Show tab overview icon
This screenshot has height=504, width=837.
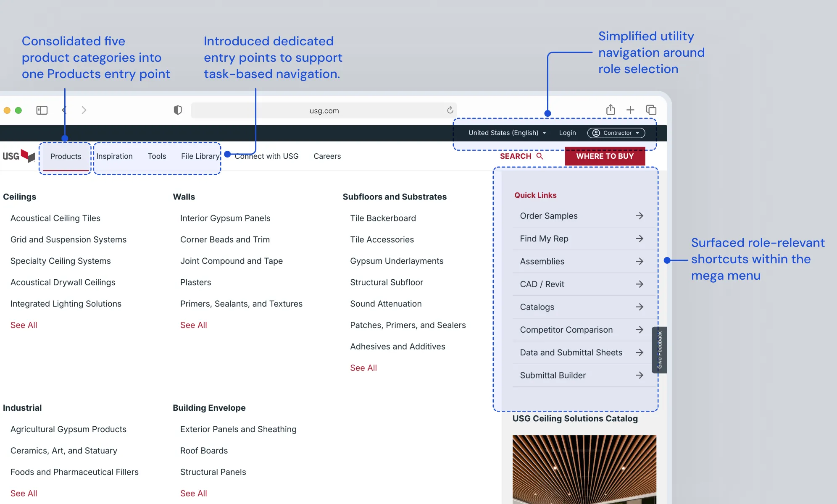tap(651, 110)
